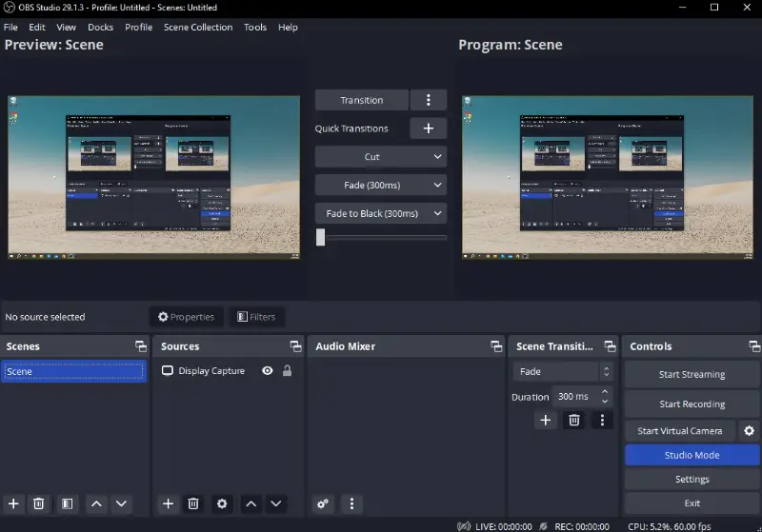Add a new scene with plus icon
The width and height of the screenshot is (762, 532).
13,503
